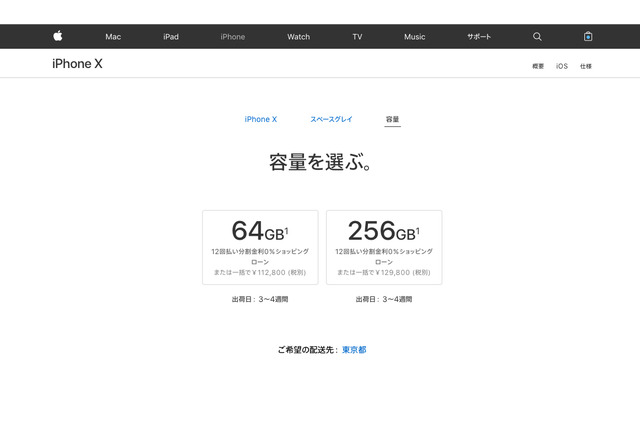Choose the 64GB capacity option

(x=260, y=247)
